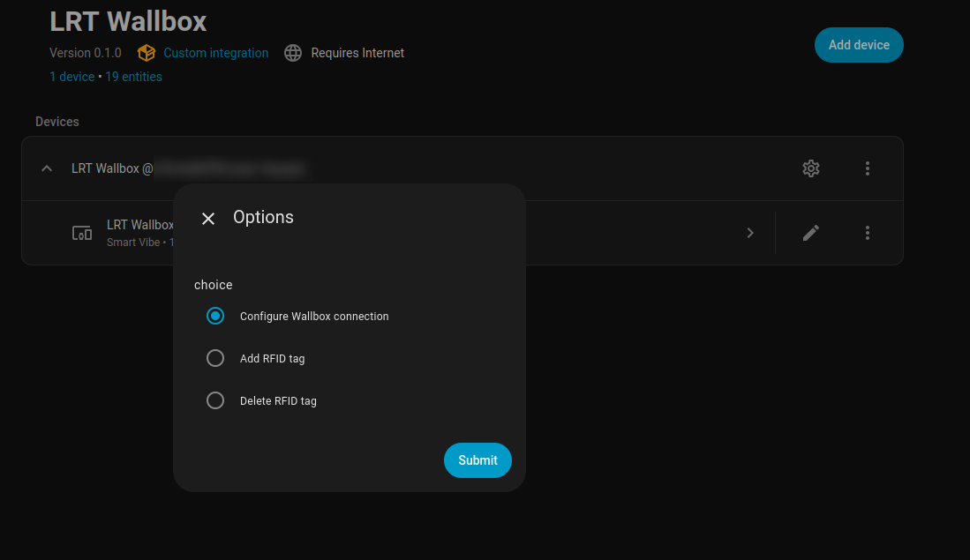Close the Options dialog
The height and width of the screenshot is (560, 970).
[208, 219]
